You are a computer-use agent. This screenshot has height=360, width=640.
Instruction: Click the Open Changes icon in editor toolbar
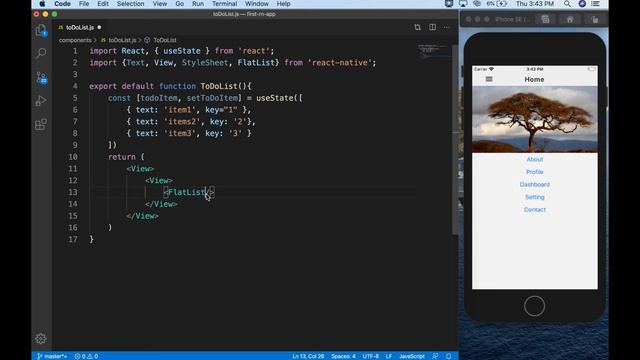tap(417, 27)
